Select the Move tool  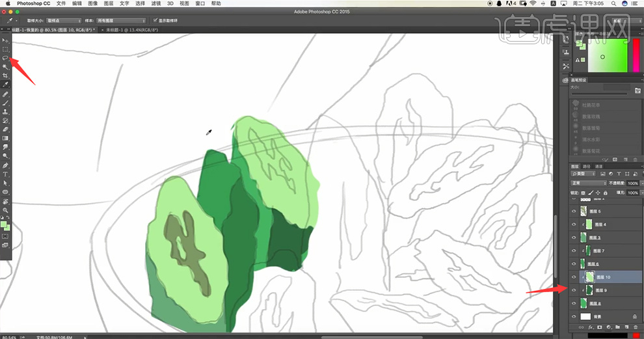5,40
